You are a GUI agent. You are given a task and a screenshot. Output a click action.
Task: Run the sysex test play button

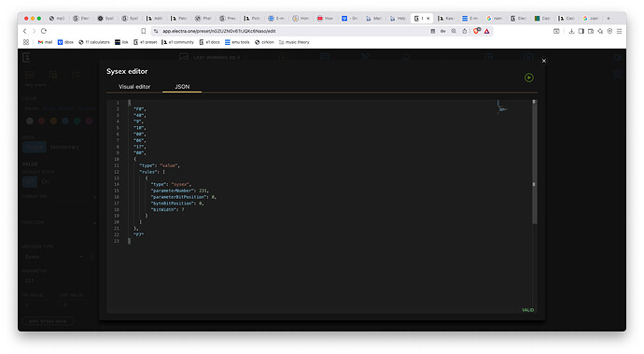click(x=529, y=78)
